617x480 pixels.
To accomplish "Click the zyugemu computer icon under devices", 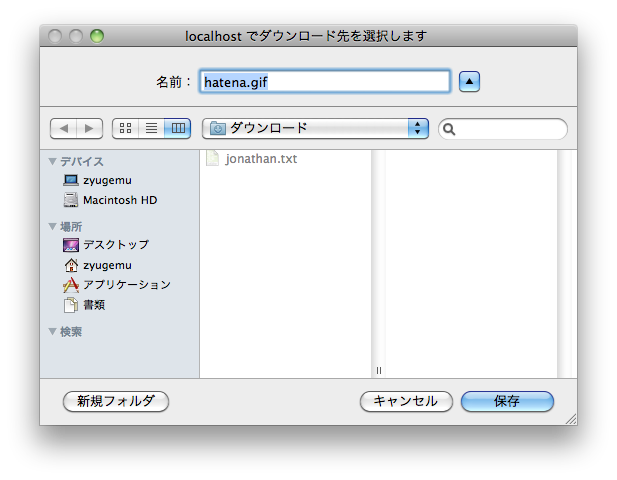I will tap(71, 180).
